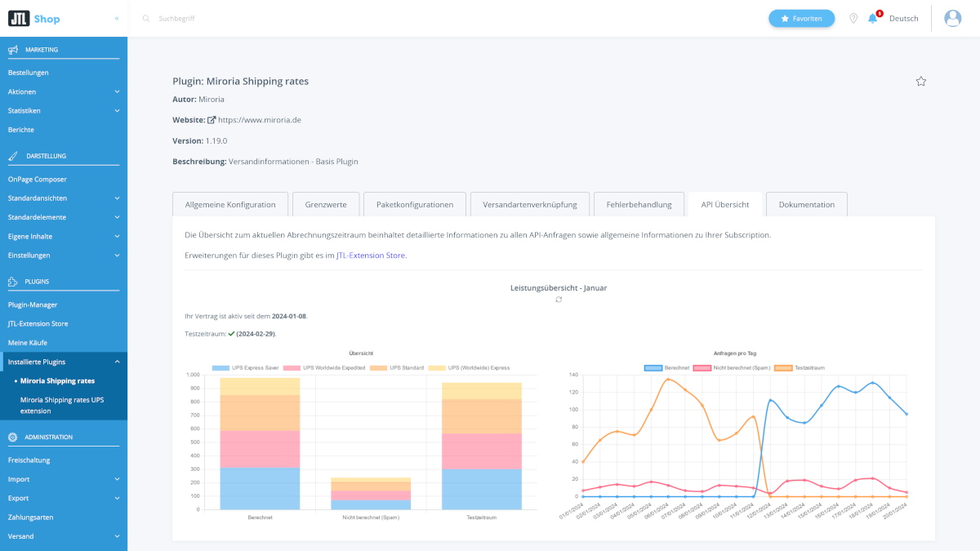
Task: Open Allgemeine Konfiguration tab
Action: 230,204
